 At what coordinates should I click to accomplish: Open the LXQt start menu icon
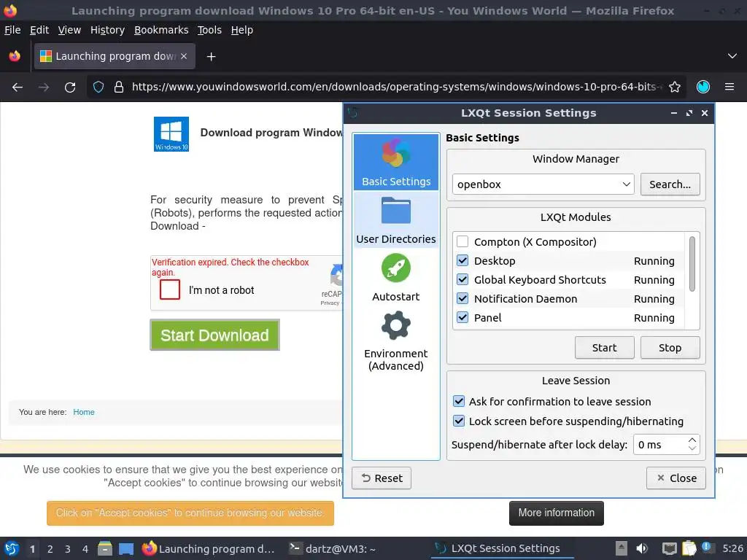click(12, 549)
